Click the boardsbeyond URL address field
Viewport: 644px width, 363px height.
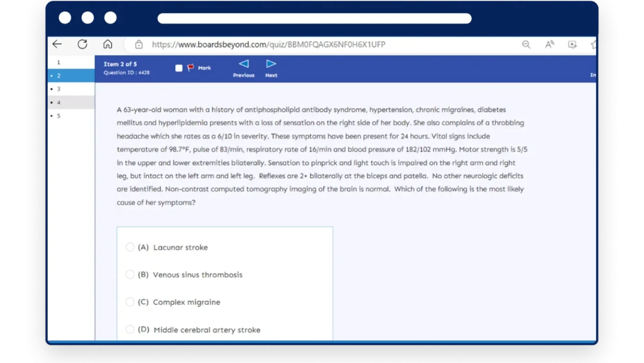coord(269,44)
